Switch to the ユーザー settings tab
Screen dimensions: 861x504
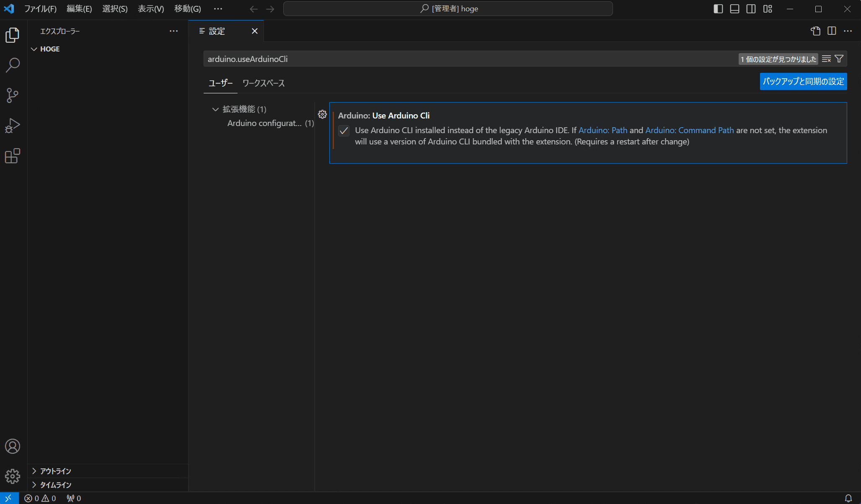[x=220, y=83]
